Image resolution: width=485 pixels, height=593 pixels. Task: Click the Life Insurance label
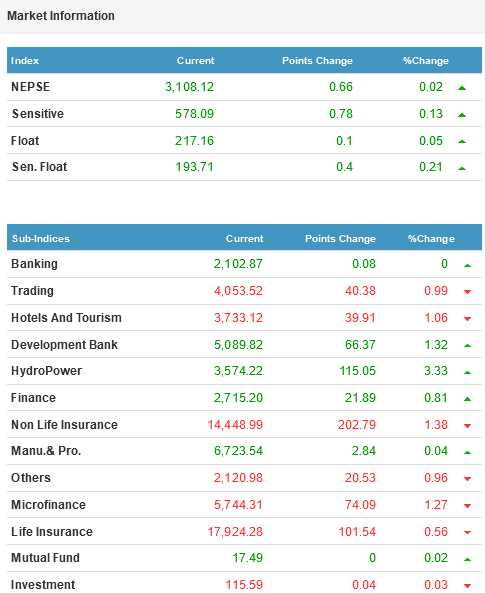pyautogui.click(x=52, y=532)
